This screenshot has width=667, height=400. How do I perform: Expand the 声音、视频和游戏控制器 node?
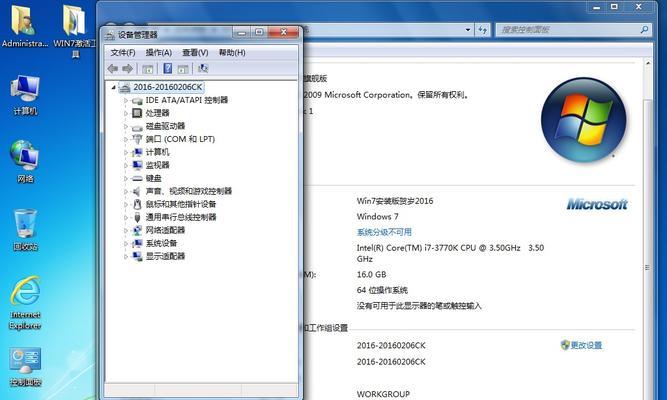pyautogui.click(x=126, y=191)
